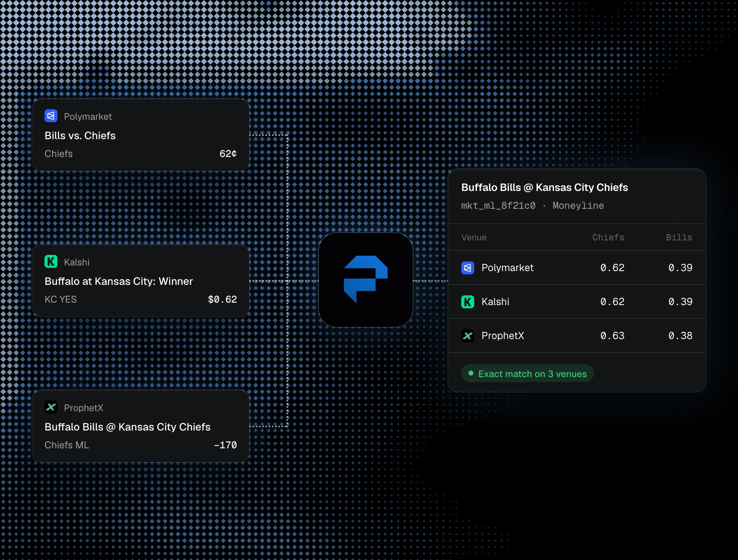Select the ProphetX row name in the table
Viewport: 738px width, 560px height.
click(503, 336)
